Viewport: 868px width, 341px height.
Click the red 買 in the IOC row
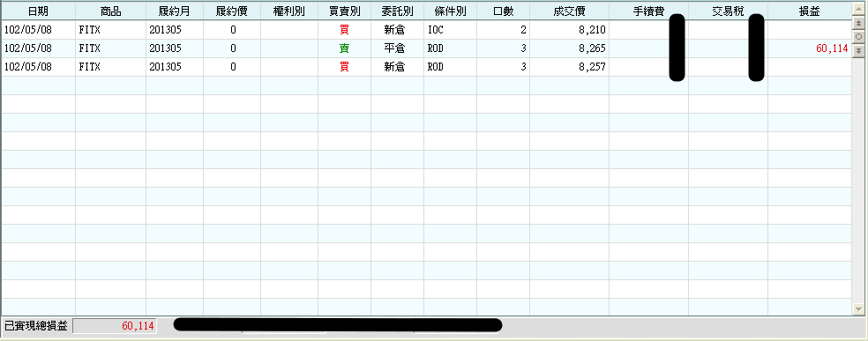(344, 30)
